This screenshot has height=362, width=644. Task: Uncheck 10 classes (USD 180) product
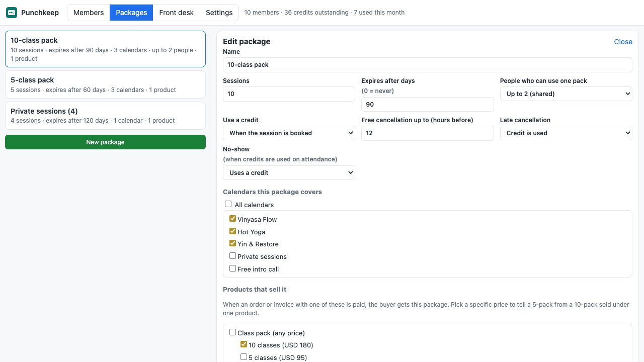(x=244, y=344)
